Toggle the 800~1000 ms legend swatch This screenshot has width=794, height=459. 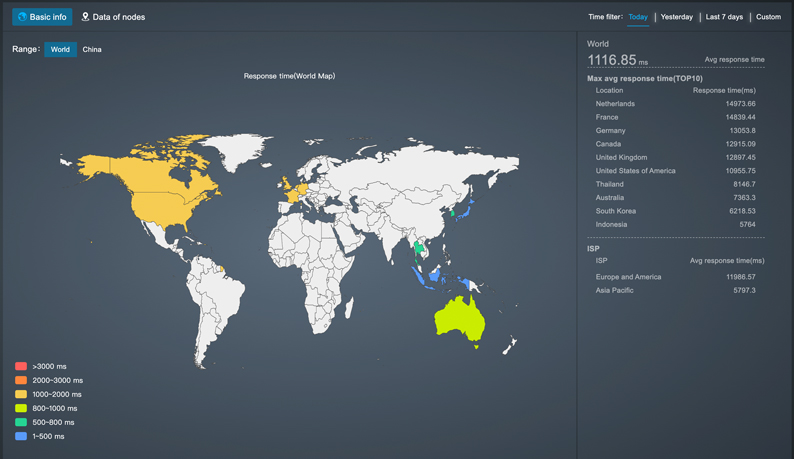21,408
